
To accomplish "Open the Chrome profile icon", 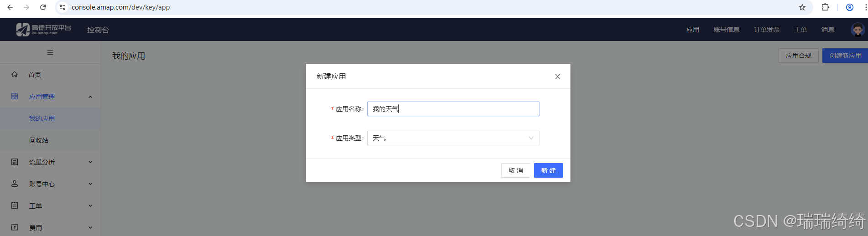I will [850, 7].
